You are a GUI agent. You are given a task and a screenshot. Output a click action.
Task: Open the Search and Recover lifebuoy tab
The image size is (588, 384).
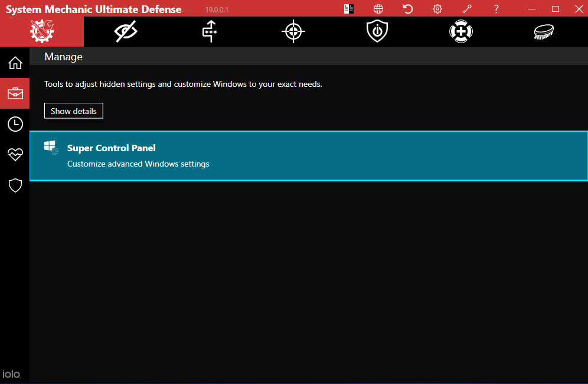(461, 31)
